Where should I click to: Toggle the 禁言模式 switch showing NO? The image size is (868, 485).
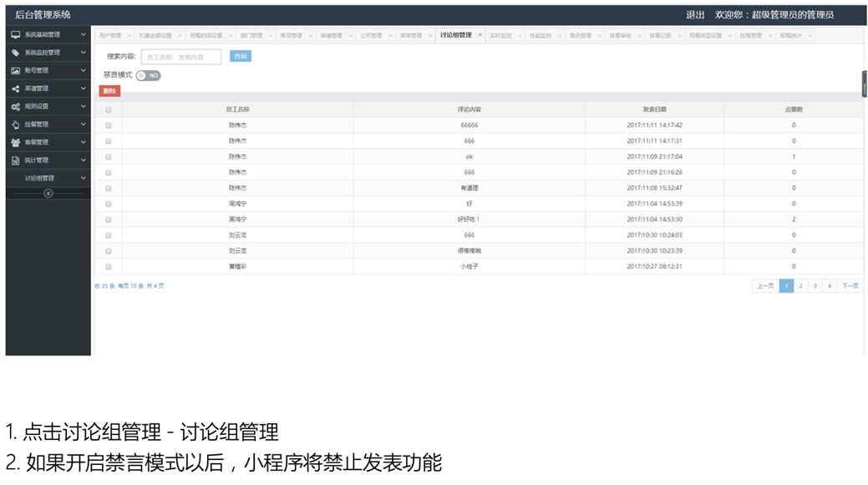[x=149, y=75]
